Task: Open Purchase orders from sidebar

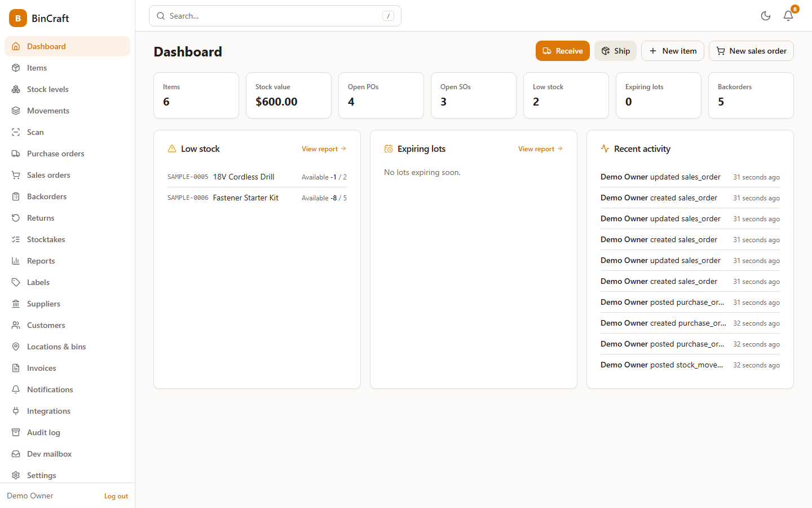Action: tap(67, 154)
